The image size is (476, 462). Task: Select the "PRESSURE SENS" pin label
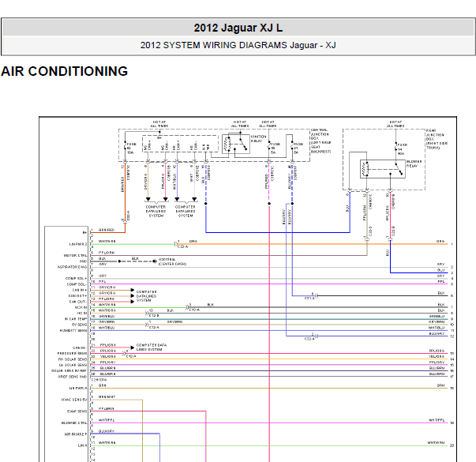[x=73, y=353]
